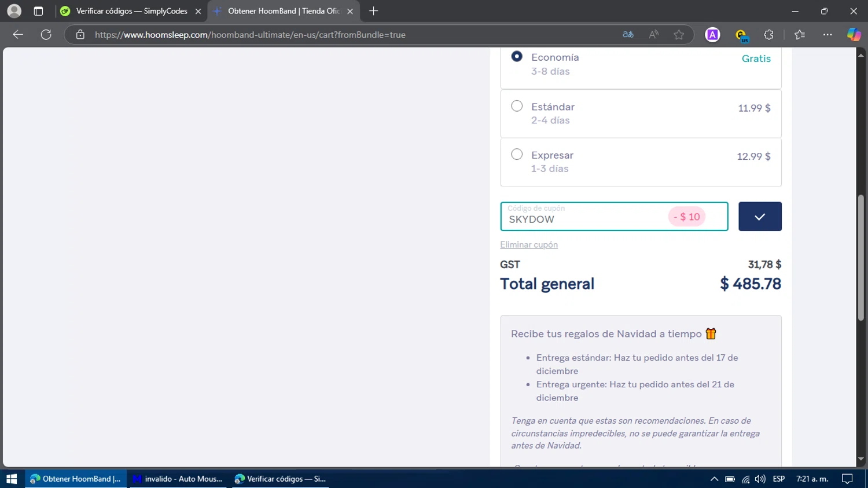Viewport: 868px width, 488px height.
Task: Open the notification center icon
Action: pos(847,479)
